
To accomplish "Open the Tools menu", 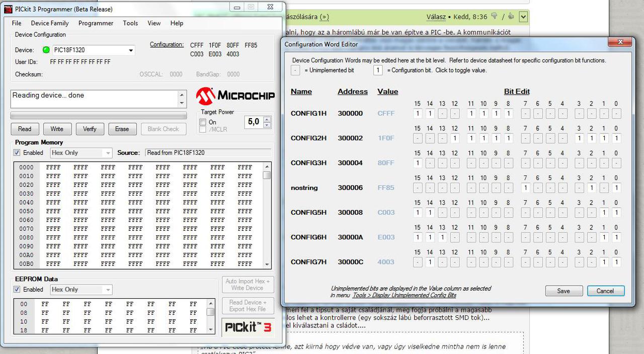I will (130, 23).
